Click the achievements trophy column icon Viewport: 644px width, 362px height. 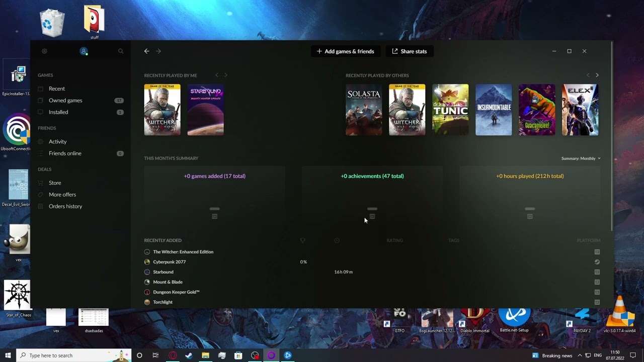coord(302,240)
